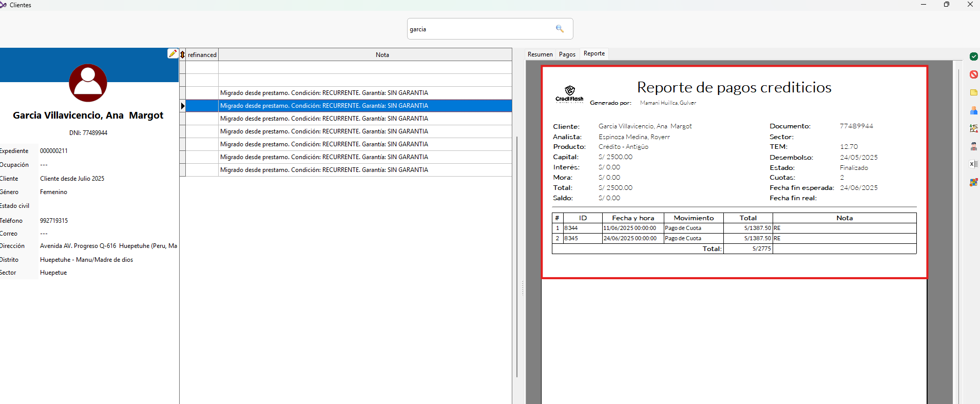The height and width of the screenshot is (404, 980).
Task: Click the red prohibited circle icon
Action: point(973,74)
